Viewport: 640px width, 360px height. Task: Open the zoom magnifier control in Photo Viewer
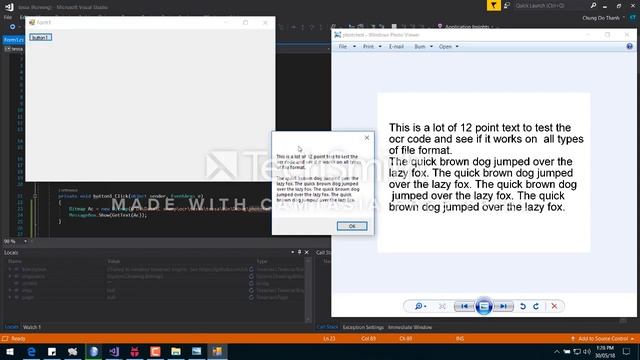click(420, 306)
